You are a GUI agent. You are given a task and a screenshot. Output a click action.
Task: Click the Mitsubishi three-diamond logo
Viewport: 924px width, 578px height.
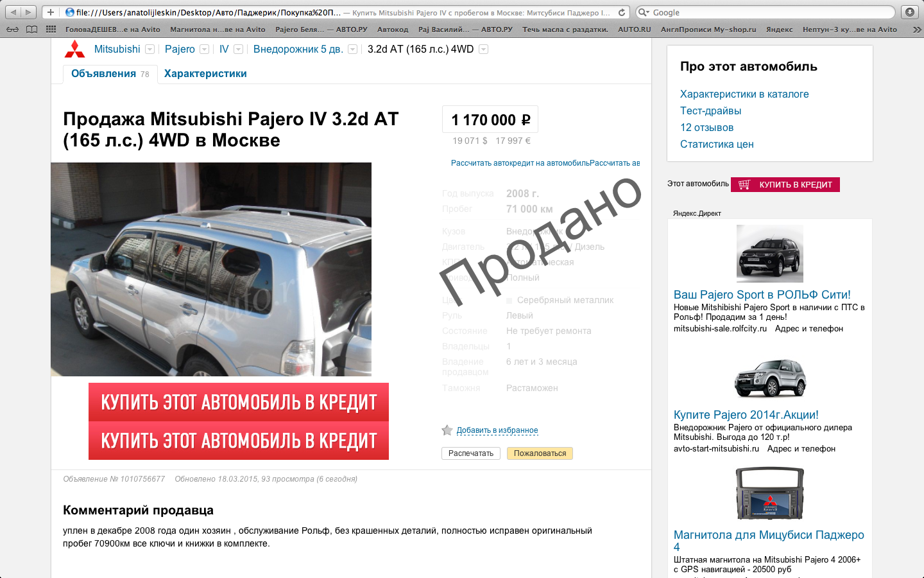click(x=74, y=49)
